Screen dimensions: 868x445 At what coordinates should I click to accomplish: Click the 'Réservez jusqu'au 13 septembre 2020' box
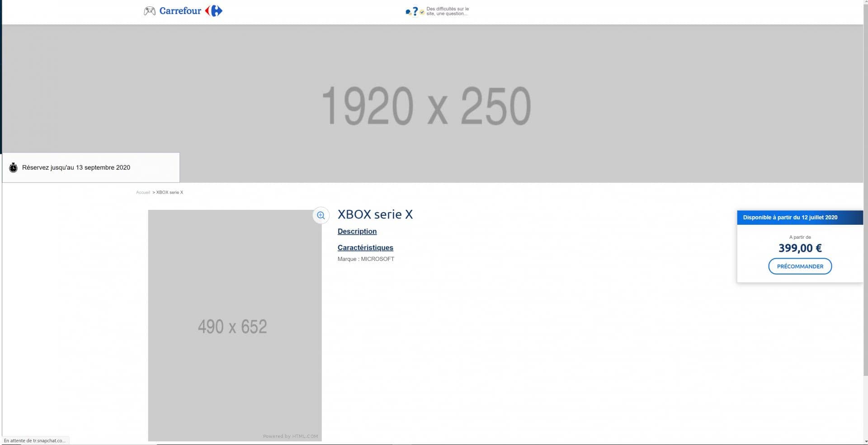(x=90, y=167)
